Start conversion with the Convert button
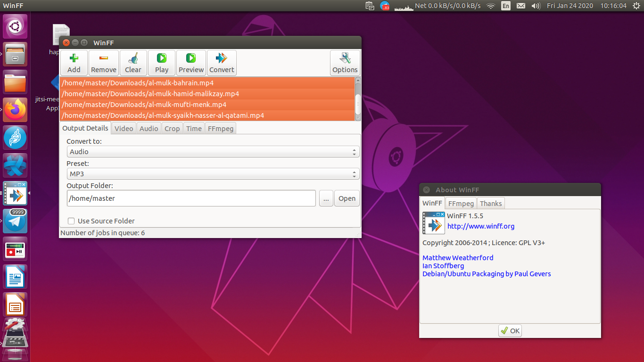This screenshot has width=644, height=362. pyautogui.click(x=222, y=63)
